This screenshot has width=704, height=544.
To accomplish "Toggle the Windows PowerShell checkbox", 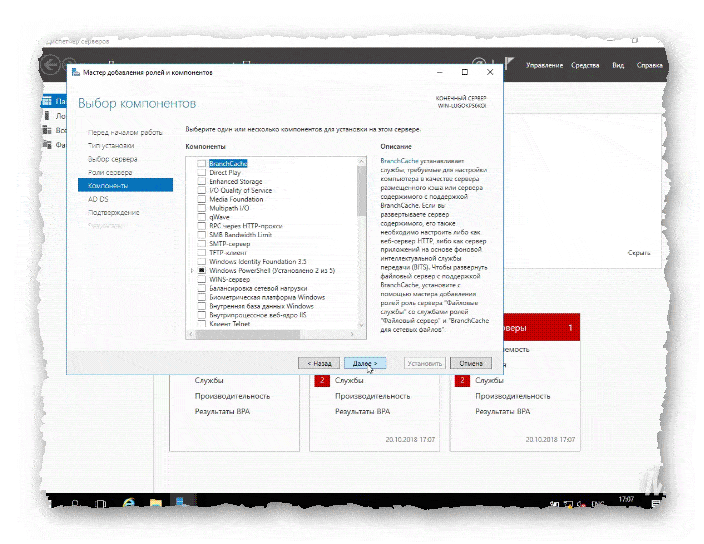I will 202,270.
